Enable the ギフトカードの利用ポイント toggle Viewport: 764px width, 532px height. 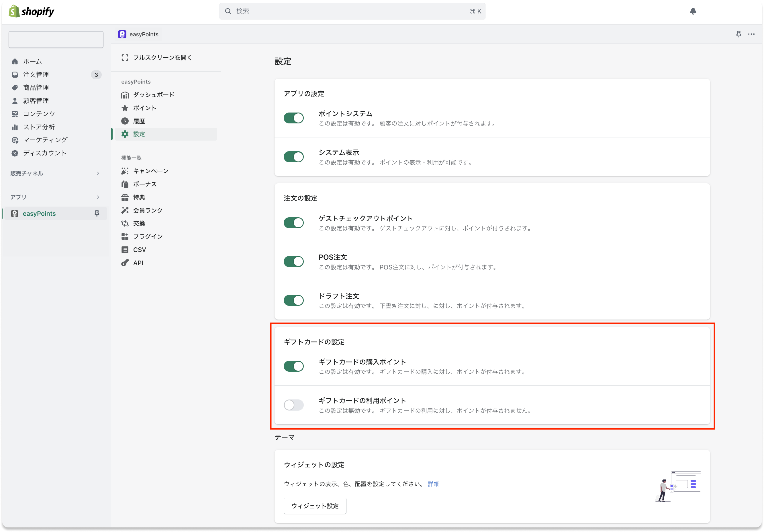293,405
